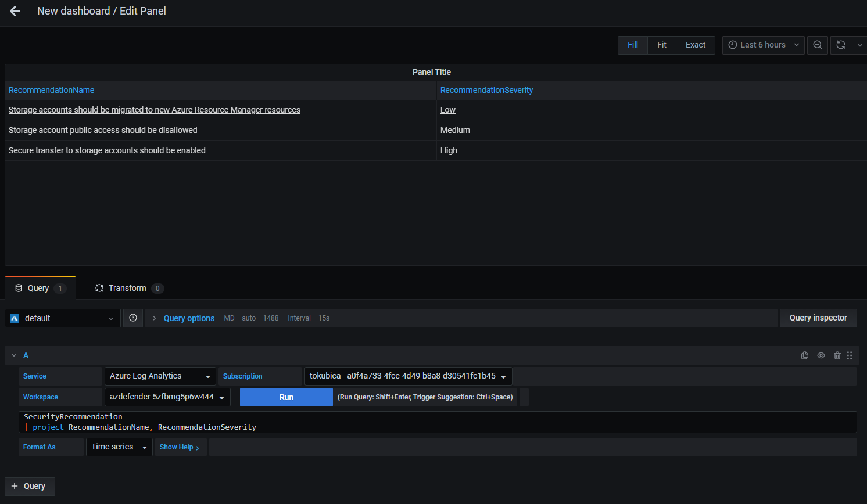Select the Fill display mode
This screenshot has height=504, width=867.
pos(632,45)
